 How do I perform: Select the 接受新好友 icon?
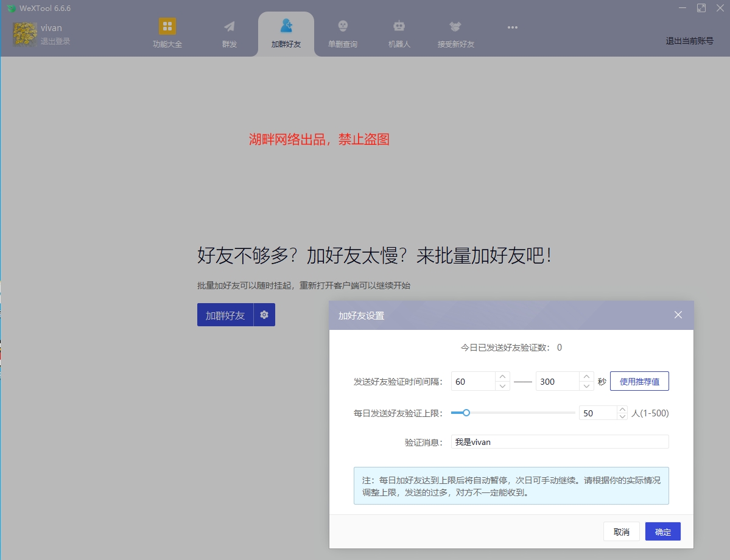(x=455, y=27)
